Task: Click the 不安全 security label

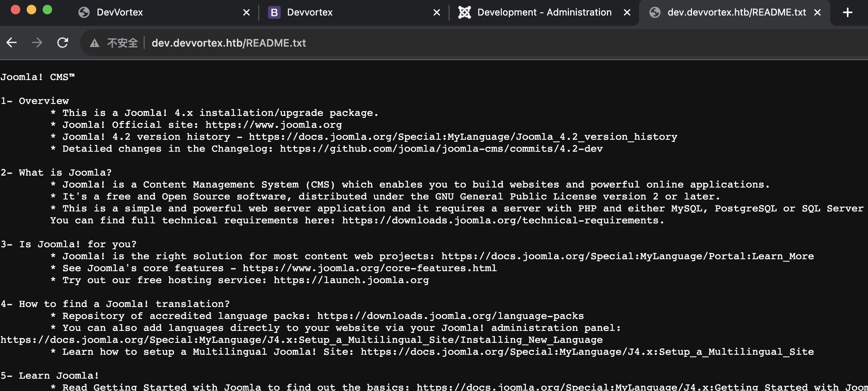Action: (x=122, y=43)
